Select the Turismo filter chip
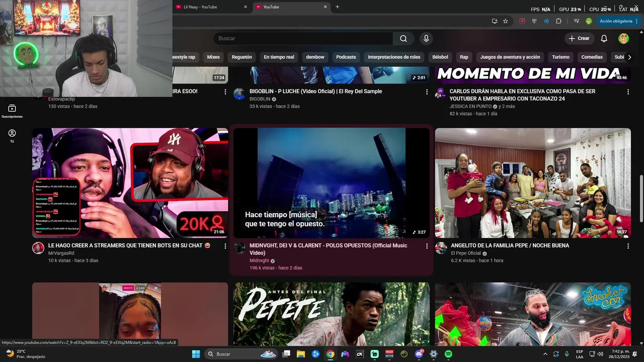Image resolution: width=644 pixels, height=362 pixels. tap(560, 57)
